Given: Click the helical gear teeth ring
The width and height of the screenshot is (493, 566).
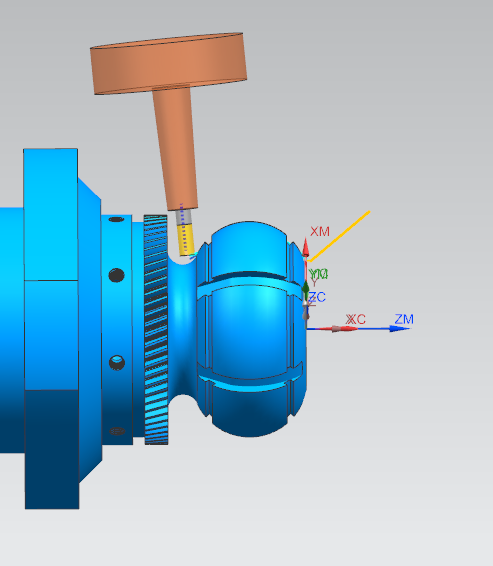Looking at the screenshot, I should (x=156, y=329).
